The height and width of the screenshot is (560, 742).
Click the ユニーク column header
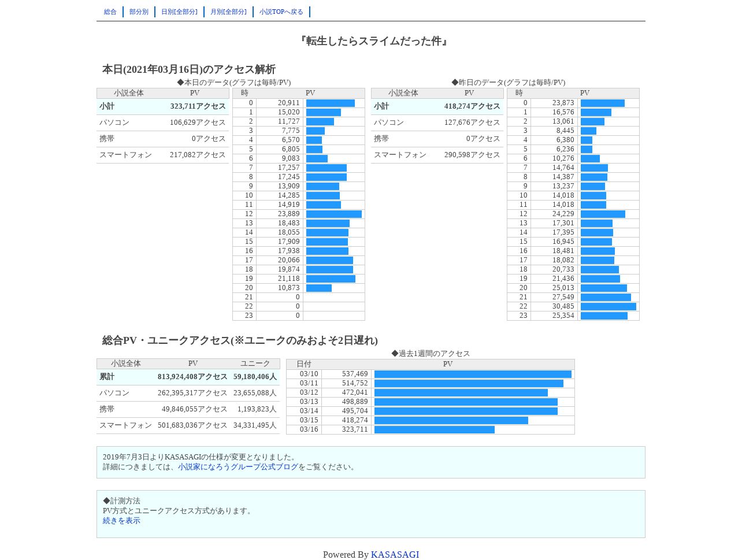[255, 364]
